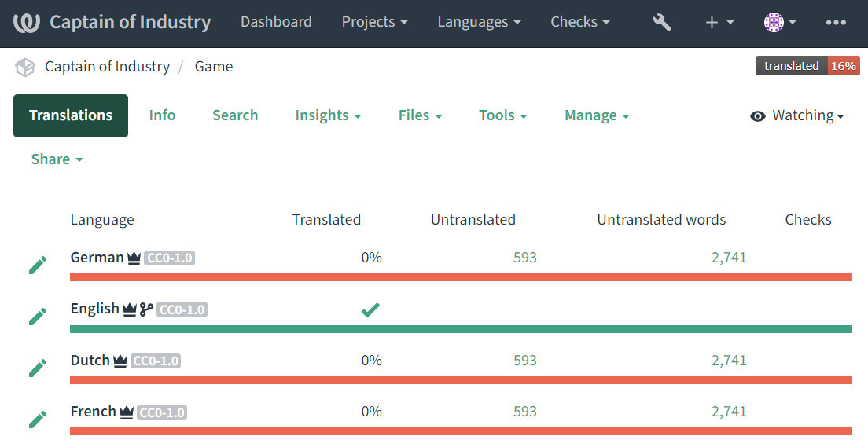868x443 pixels.
Task: Expand the Manage dropdown
Action: click(597, 115)
